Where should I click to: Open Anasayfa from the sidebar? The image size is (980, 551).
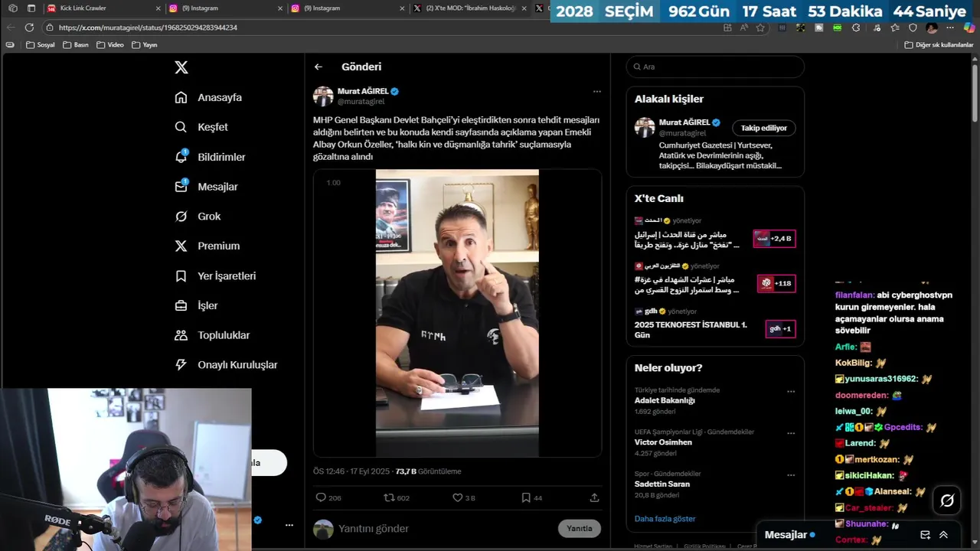(x=208, y=97)
